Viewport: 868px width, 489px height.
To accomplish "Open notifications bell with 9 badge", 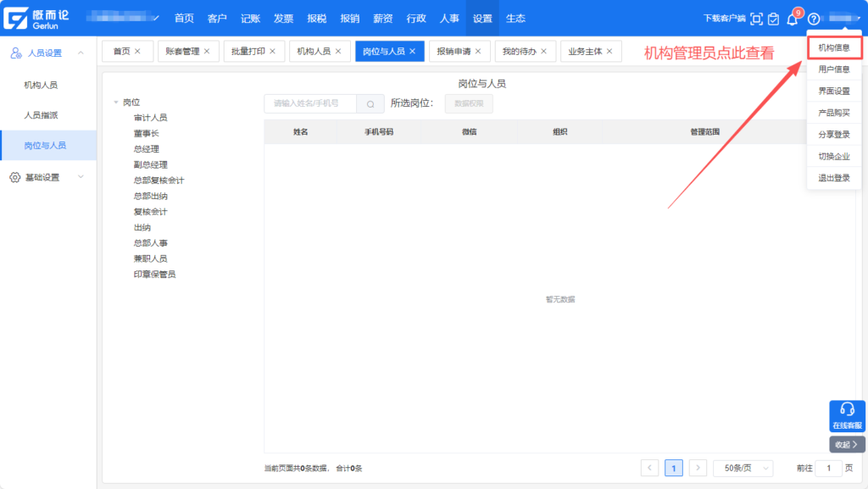I will tap(793, 19).
